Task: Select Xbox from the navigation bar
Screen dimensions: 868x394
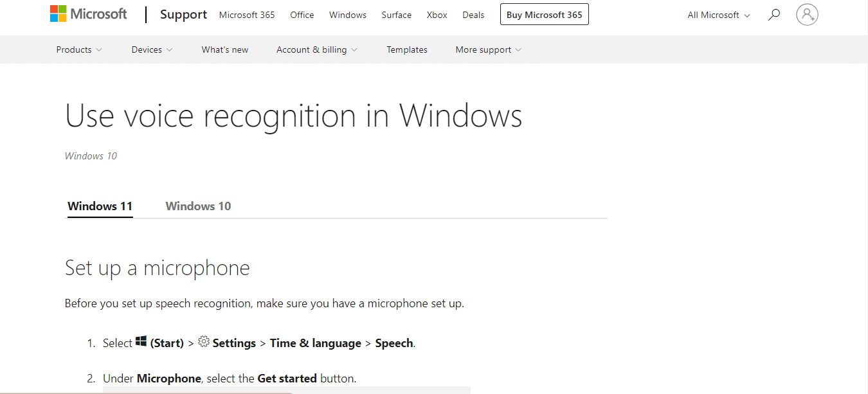Action: coord(437,14)
